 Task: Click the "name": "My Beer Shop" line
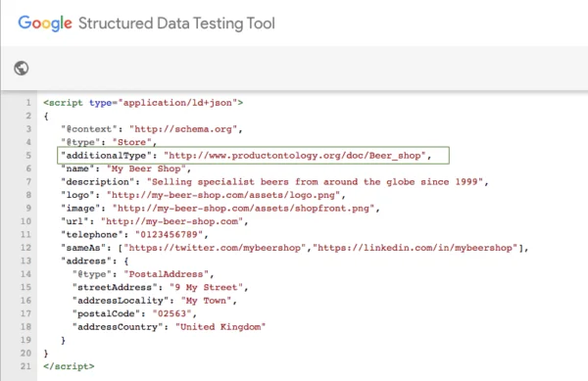126,168
